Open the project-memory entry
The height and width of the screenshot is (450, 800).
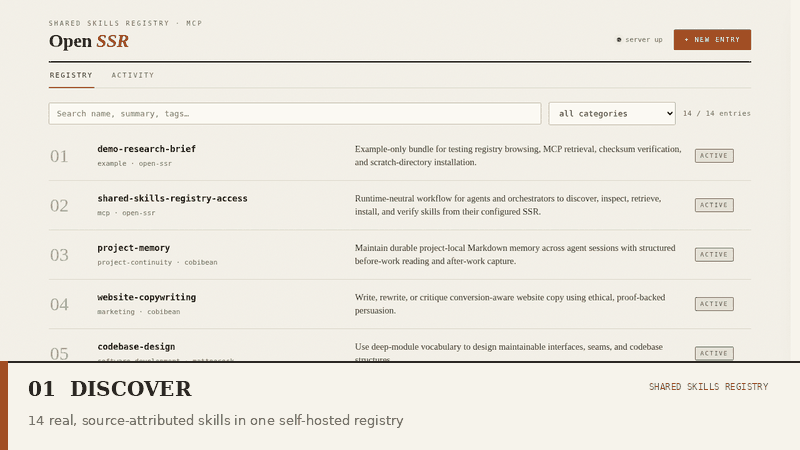133,247
